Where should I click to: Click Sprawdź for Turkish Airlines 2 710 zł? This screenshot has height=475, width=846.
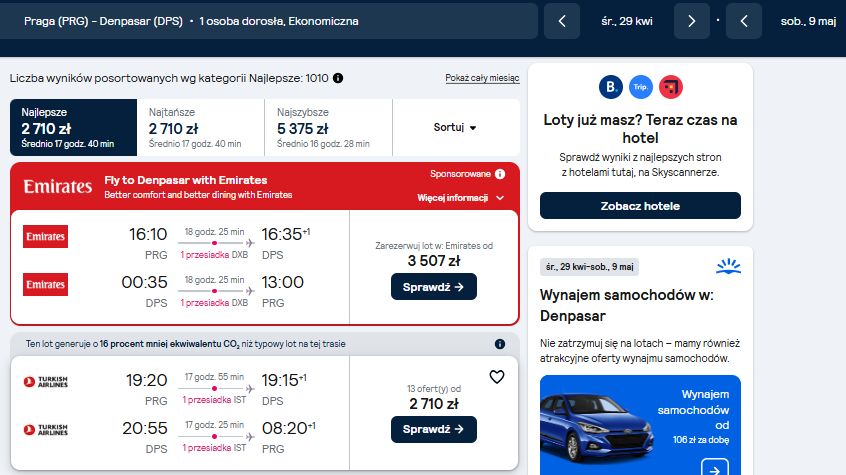click(434, 429)
